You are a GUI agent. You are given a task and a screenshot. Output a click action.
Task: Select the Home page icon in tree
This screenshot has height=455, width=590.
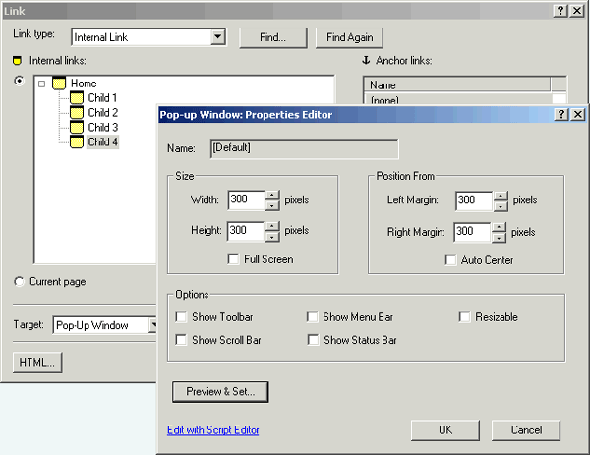pyautogui.click(x=59, y=83)
